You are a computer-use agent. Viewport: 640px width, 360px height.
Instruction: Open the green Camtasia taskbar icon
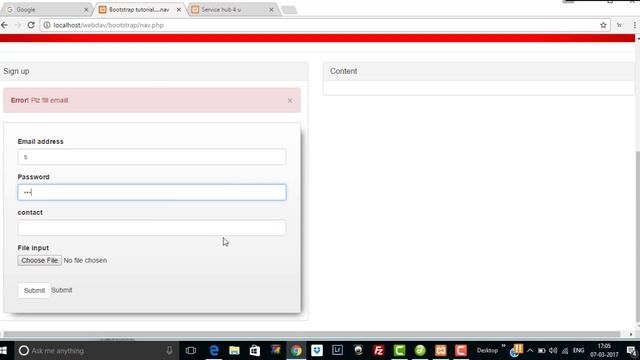[x=399, y=351]
